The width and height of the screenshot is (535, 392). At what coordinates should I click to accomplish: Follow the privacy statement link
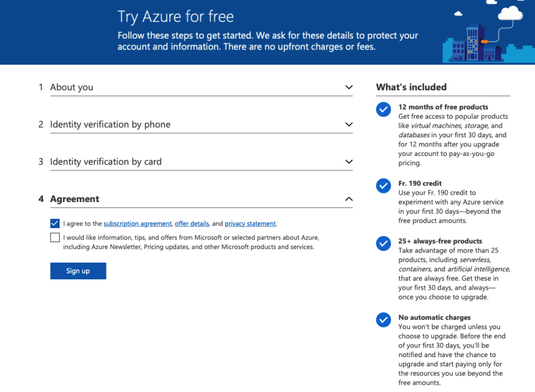(x=250, y=223)
